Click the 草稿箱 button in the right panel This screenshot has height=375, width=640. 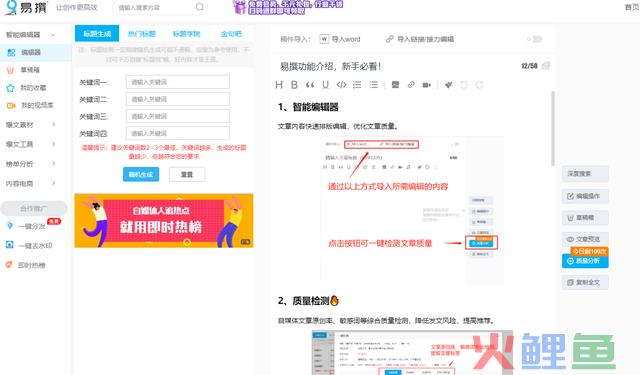click(585, 218)
